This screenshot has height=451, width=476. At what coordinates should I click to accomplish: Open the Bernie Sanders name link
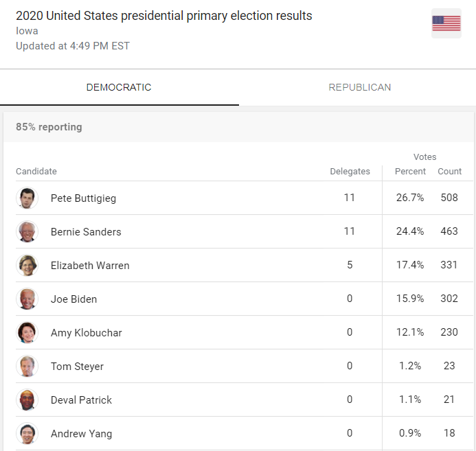[x=86, y=232]
